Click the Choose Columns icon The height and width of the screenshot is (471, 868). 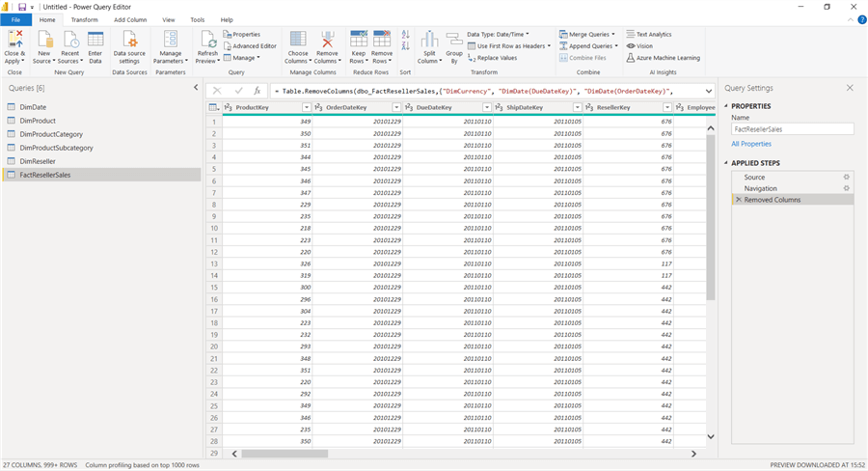pyautogui.click(x=298, y=41)
